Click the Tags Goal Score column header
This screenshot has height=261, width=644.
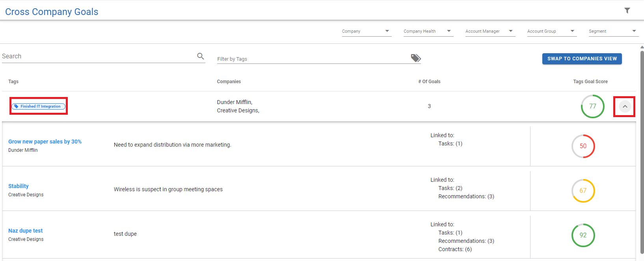pos(590,82)
